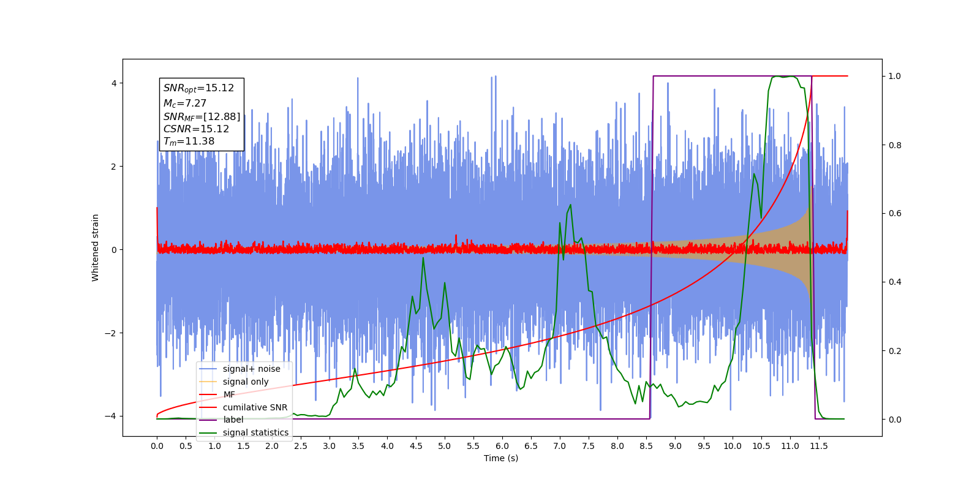
Task: Click the 8.5 time axis tick label
Action: tap(646, 446)
